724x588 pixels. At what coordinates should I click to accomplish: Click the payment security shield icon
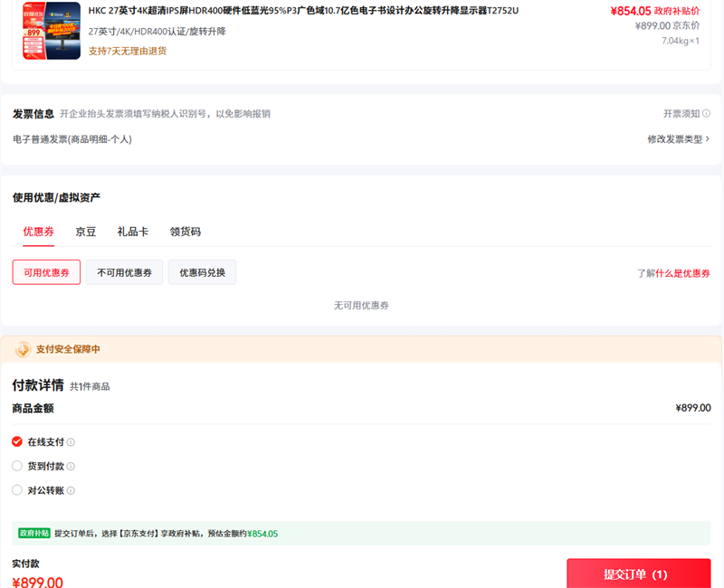tap(23, 349)
